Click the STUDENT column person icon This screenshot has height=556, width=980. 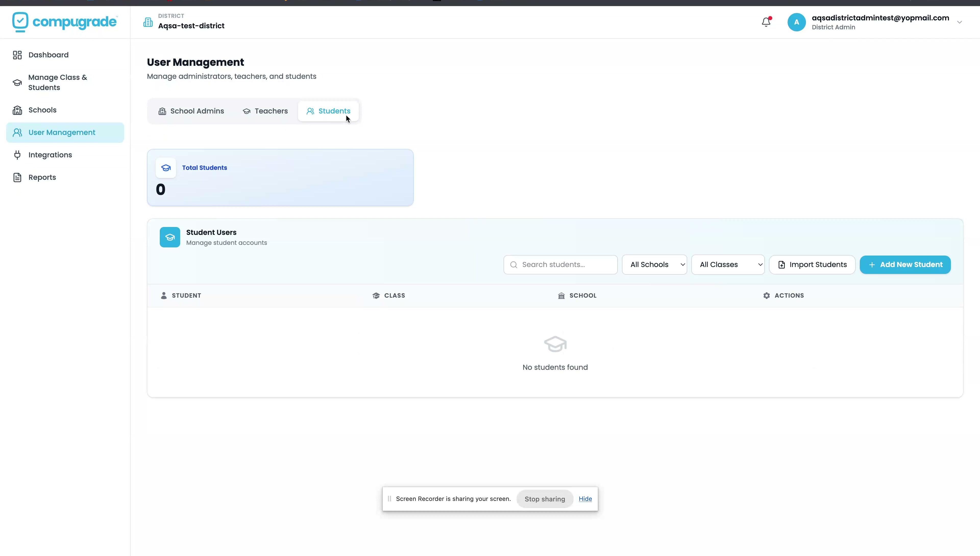point(164,296)
